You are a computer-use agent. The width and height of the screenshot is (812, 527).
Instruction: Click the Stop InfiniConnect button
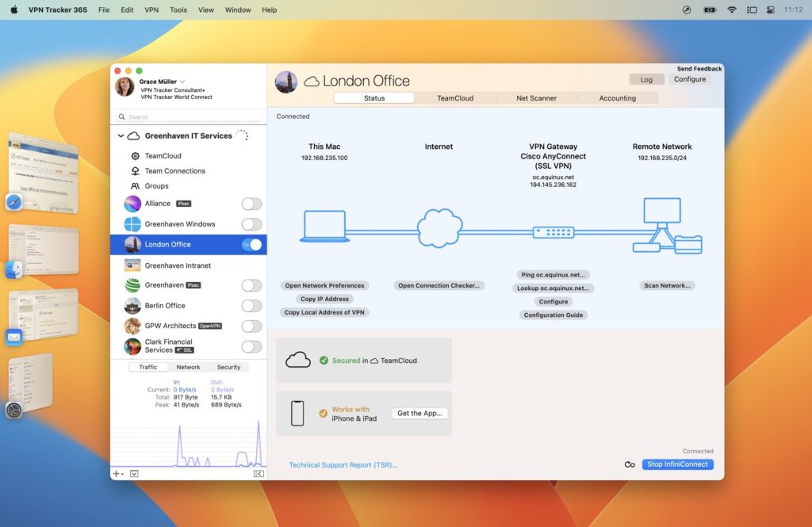pos(677,464)
